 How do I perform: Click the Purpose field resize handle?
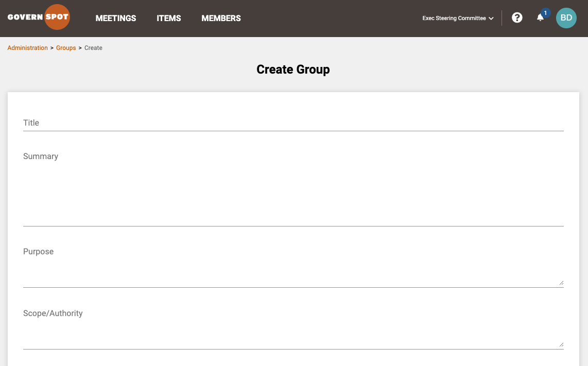(x=561, y=283)
